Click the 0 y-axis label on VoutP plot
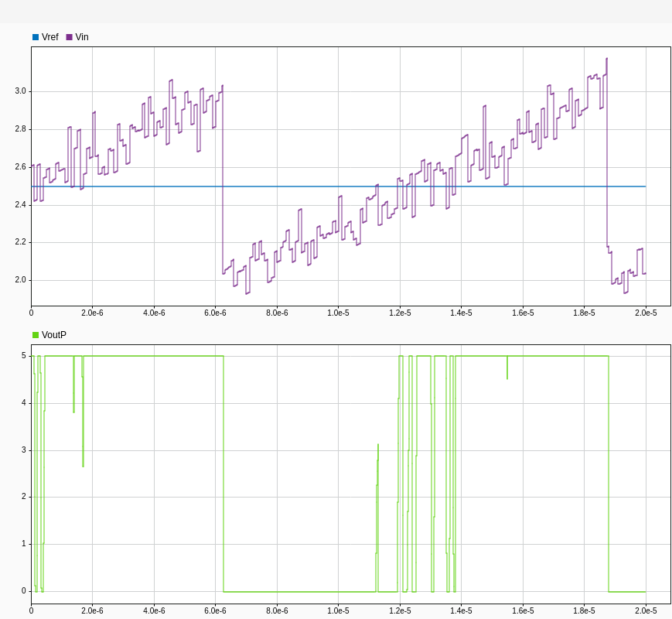 point(24,591)
